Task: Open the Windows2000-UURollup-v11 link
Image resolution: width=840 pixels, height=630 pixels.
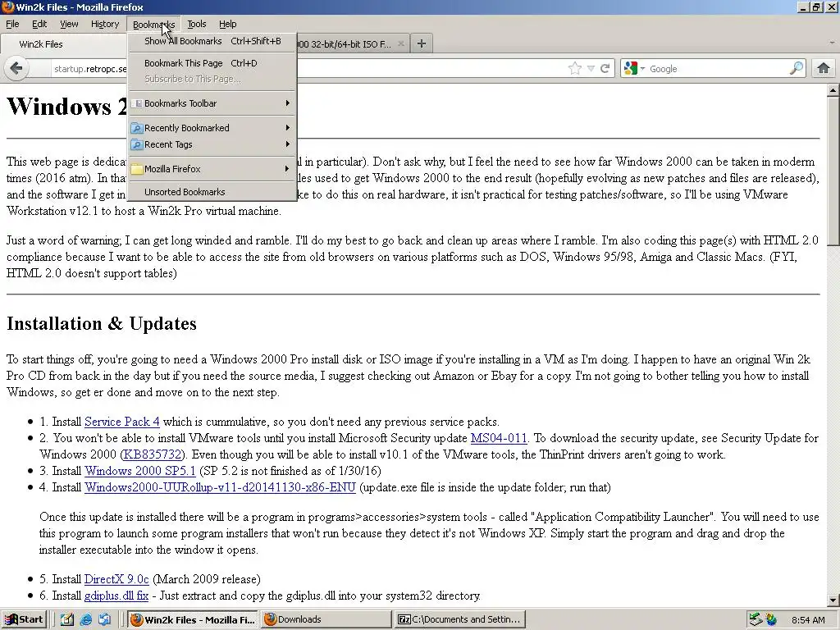Action: 220,487
